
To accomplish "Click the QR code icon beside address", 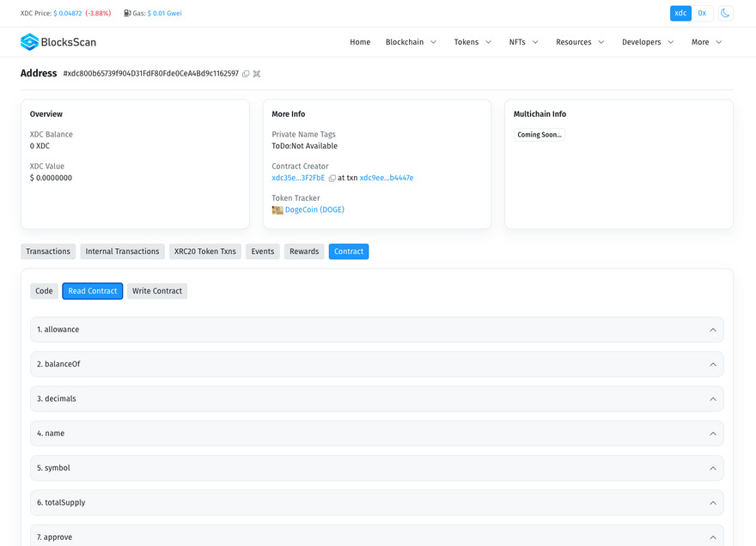I will point(257,74).
